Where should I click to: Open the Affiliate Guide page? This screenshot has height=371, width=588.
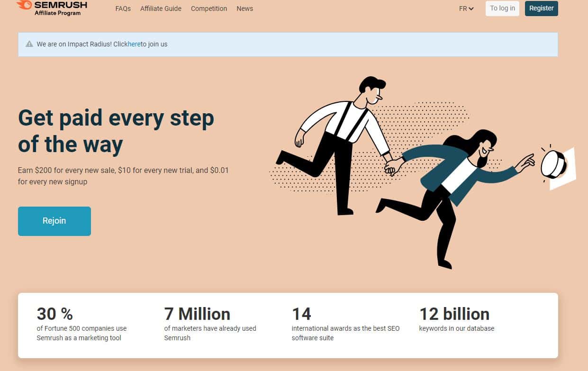pos(161,9)
